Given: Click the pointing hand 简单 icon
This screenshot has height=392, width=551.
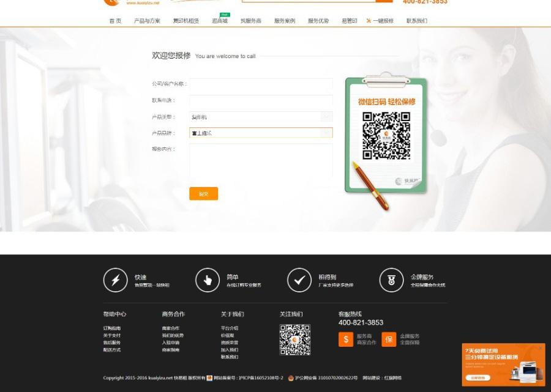Looking at the screenshot, I should [x=207, y=280].
